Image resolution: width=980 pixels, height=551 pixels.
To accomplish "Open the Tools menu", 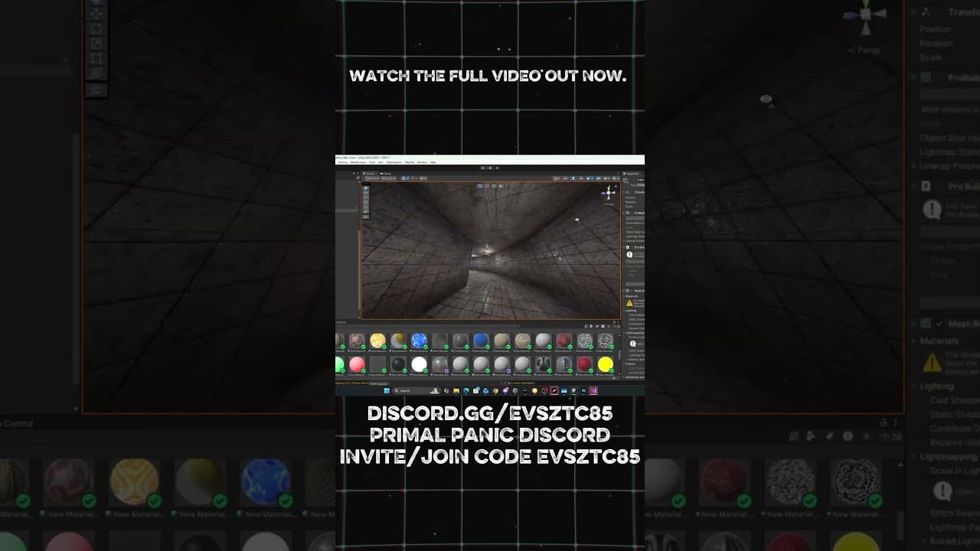I will point(372,162).
